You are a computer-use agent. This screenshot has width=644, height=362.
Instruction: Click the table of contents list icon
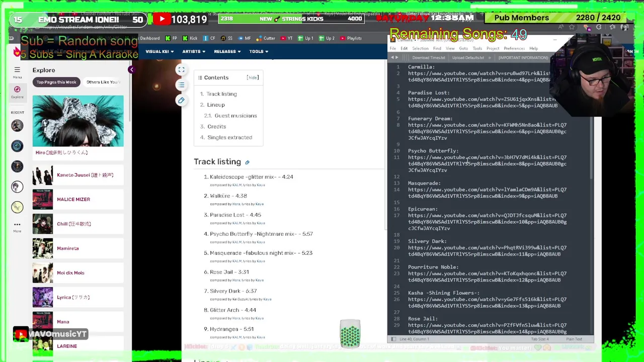click(181, 84)
